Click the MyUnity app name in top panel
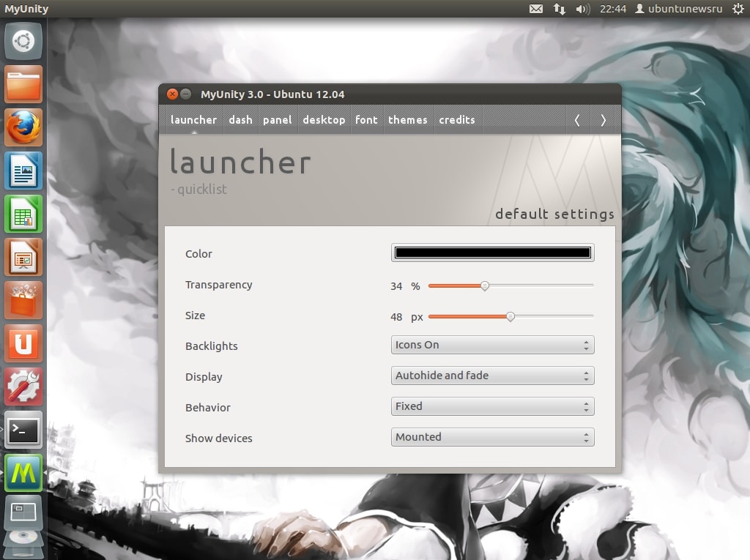Viewport: 750px width, 560px height. (x=26, y=9)
